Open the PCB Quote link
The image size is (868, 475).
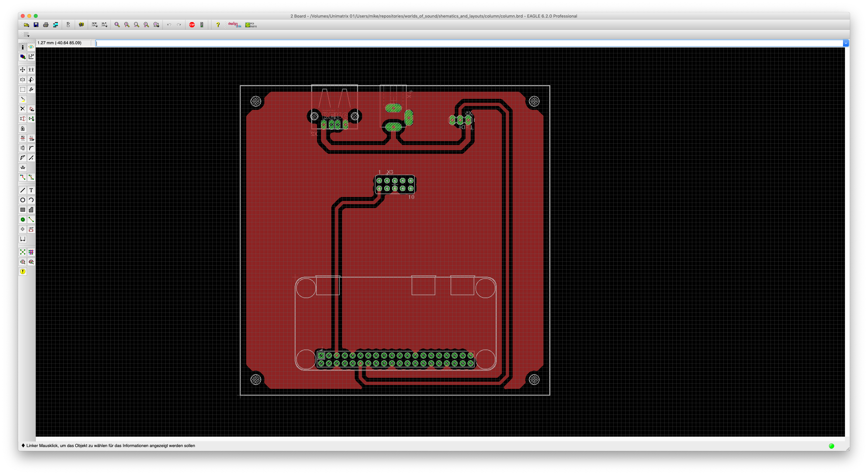(251, 25)
